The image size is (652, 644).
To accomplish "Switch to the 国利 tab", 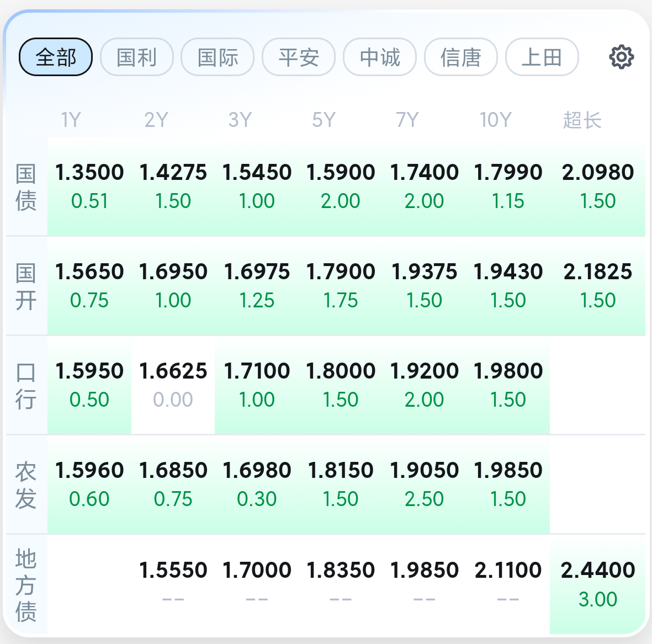I will click(x=137, y=57).
